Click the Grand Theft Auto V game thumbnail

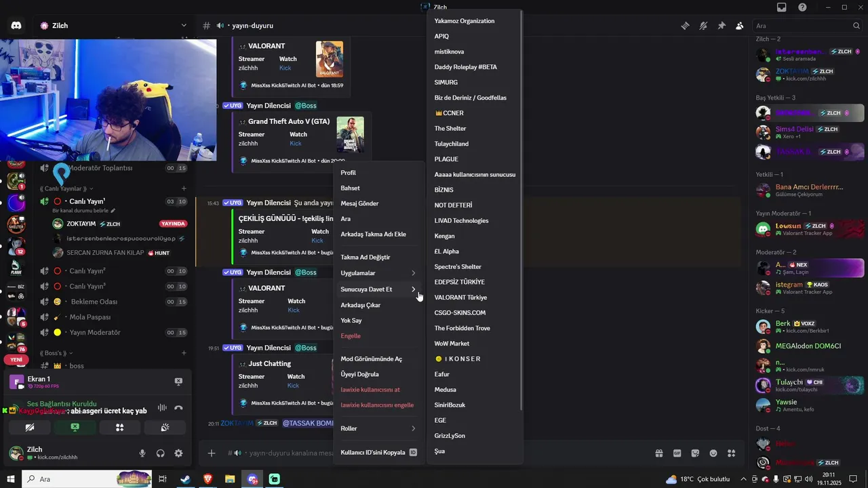tap(351, 134)
